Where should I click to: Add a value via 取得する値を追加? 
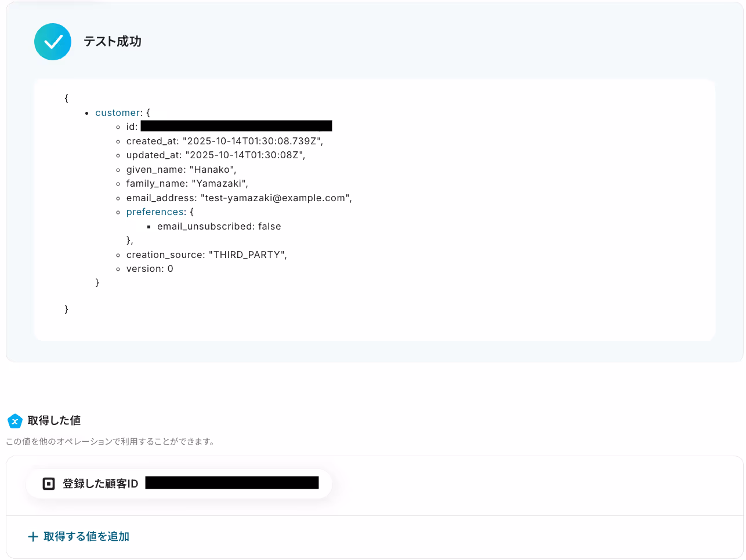pos(79,537)
